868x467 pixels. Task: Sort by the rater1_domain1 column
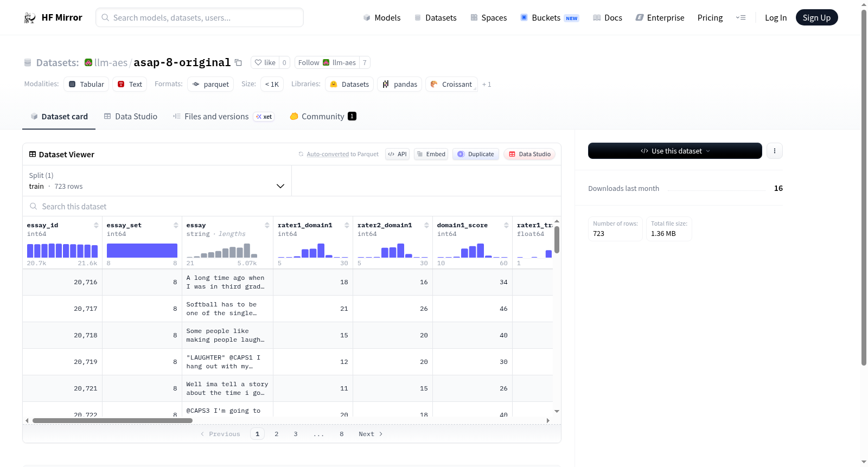pyautogui.click(x=347, y=225)
